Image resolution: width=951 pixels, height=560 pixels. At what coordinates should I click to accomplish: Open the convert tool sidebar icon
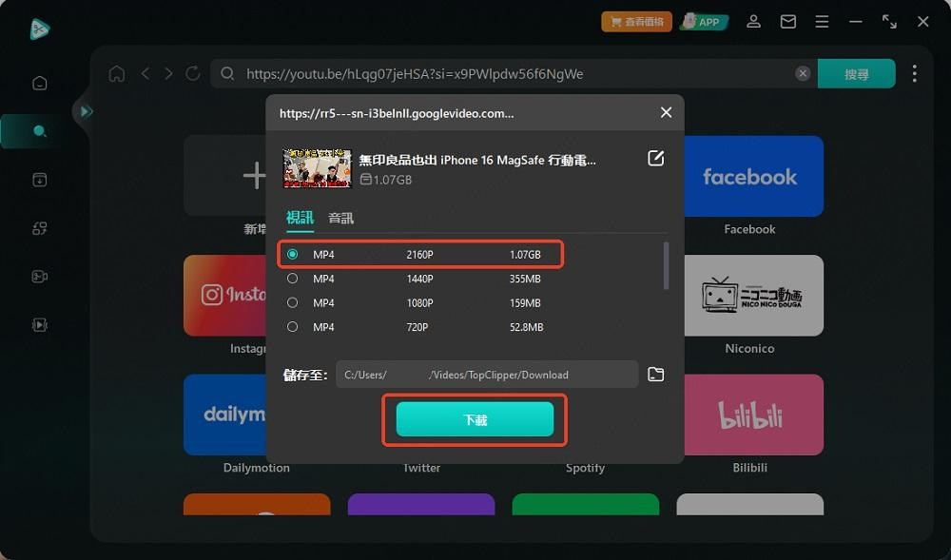39,228
